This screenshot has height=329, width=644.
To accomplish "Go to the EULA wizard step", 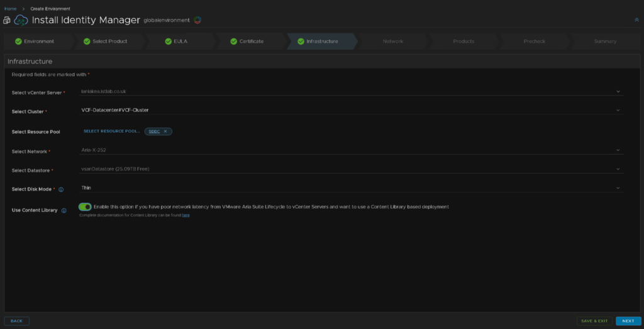I will [180, 42].
